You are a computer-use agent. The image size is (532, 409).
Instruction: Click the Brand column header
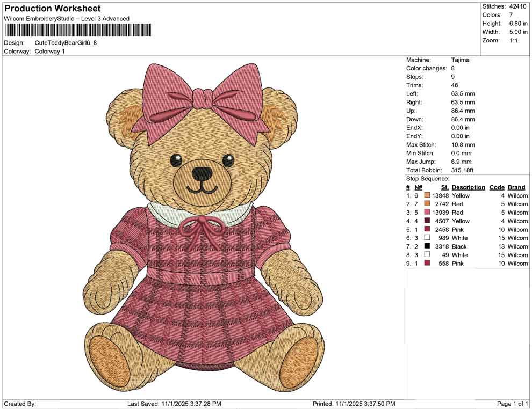coord(516,187)
